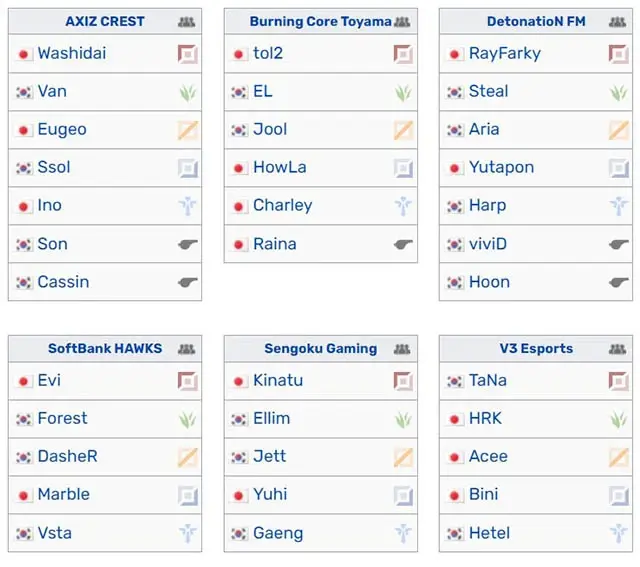Click the South Korea flag beside TaNa
Image resolution: width=640 pixels, height=567 pixels.
[x=455, y=381]
